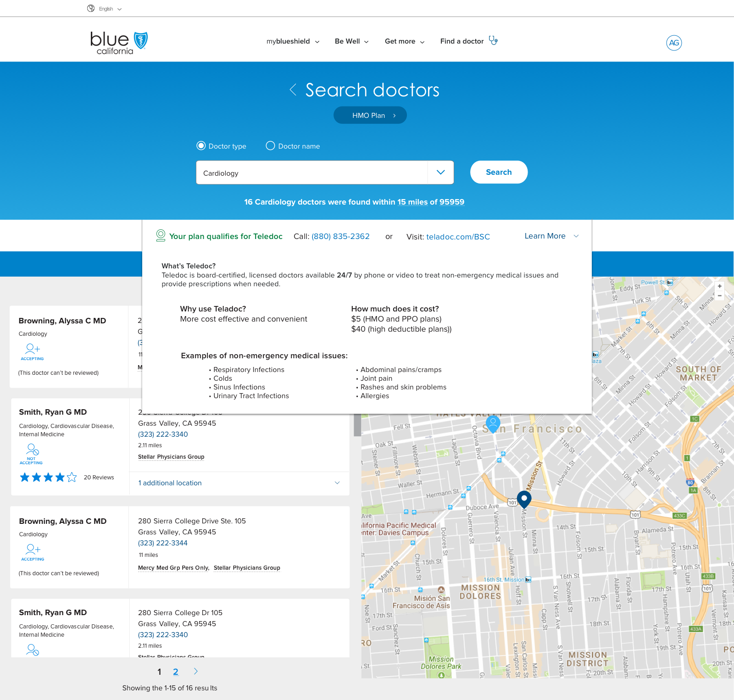Zoom in on the map
This screenshot has width=734, height=700.
coord(720,286)
